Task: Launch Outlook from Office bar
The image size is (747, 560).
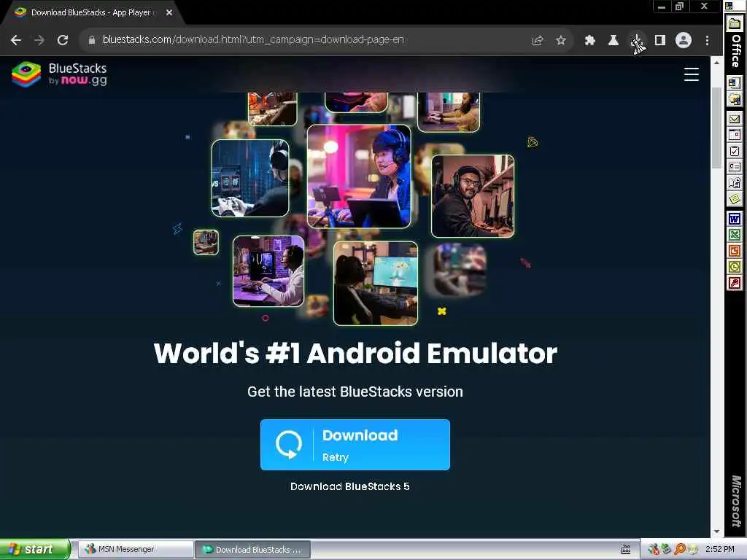Action: pos(734,267)
